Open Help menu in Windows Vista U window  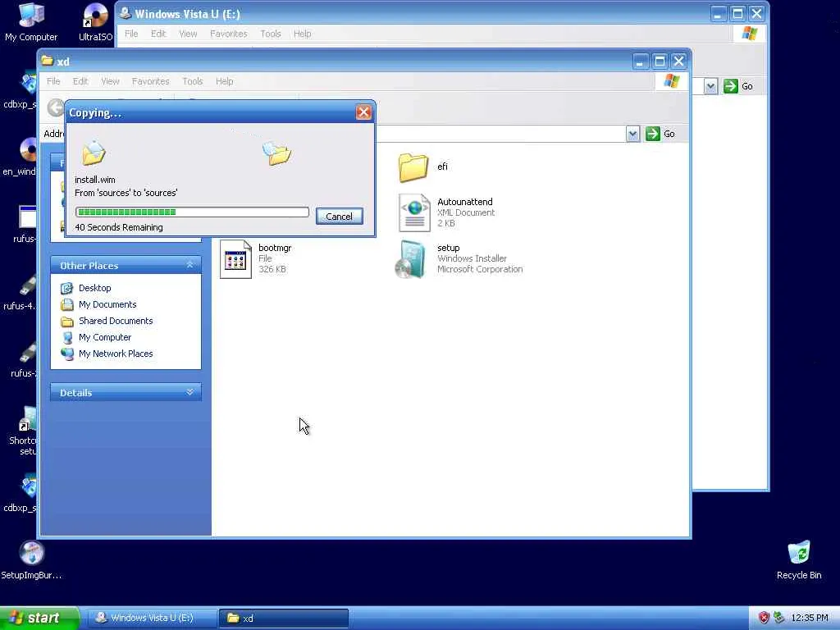302,34
